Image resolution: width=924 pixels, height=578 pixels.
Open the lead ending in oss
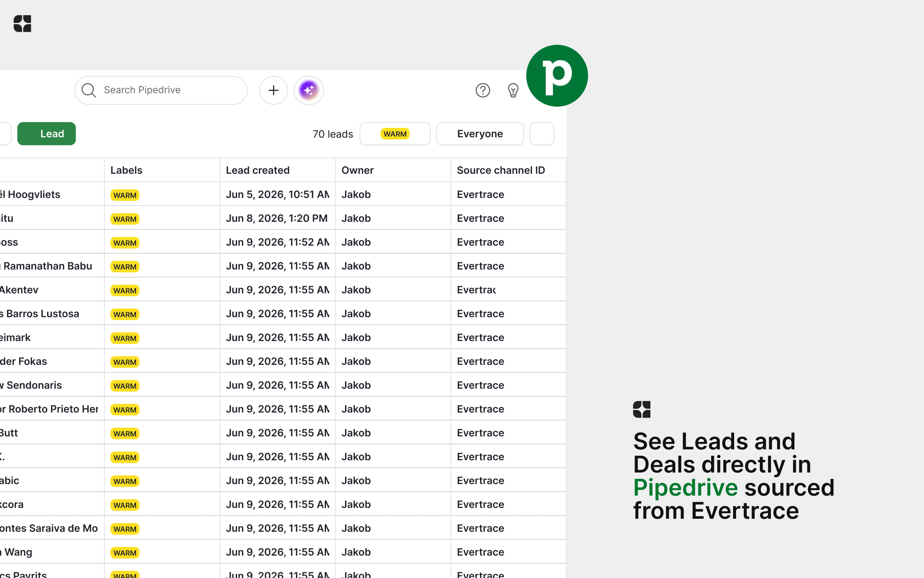[x=9, y=242]
